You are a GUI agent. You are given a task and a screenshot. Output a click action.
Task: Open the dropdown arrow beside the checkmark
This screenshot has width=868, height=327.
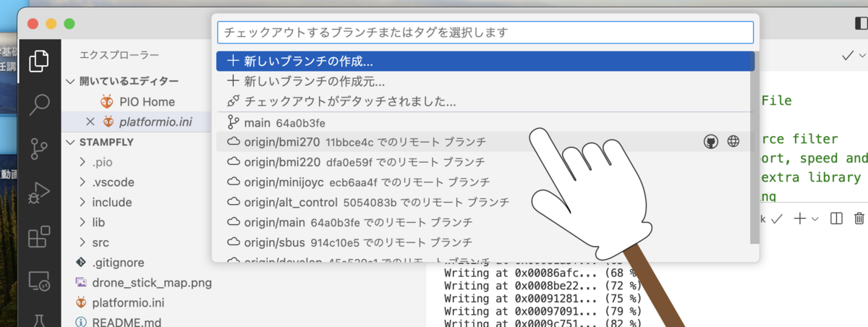(861, 56)
